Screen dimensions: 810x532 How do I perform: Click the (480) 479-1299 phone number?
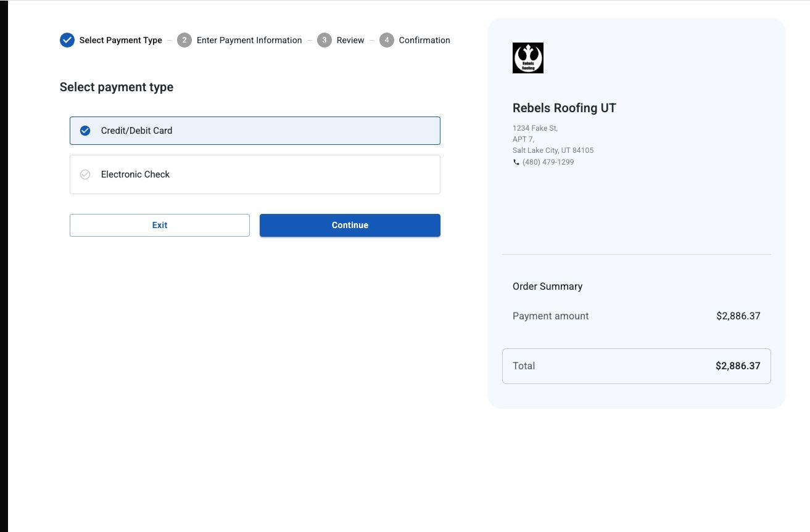[548, 162]
